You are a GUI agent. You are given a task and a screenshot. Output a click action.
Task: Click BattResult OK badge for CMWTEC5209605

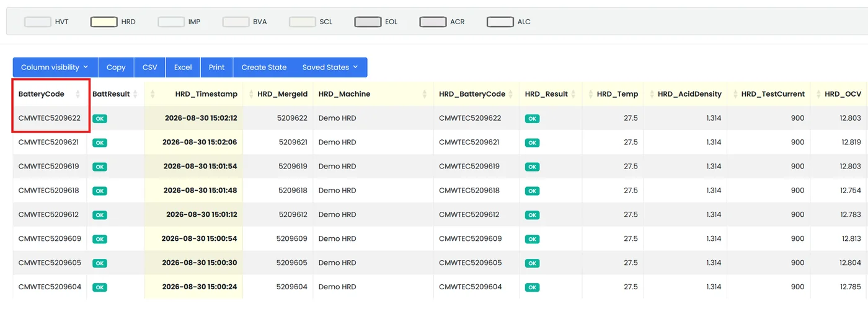(x=100, y=263)
